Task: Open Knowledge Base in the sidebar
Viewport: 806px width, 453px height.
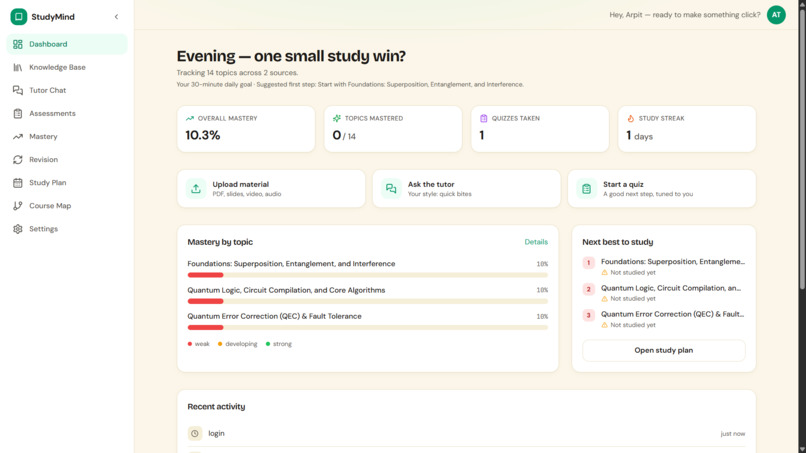Action: pos(67,67)
